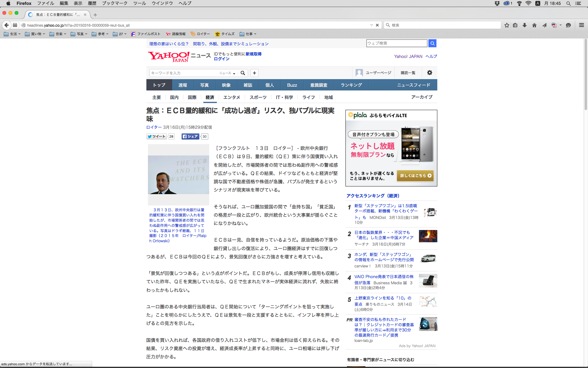Click the Firefox home icon
The width and height of the screenshot is (588, 368).
(x=534, y=25)
